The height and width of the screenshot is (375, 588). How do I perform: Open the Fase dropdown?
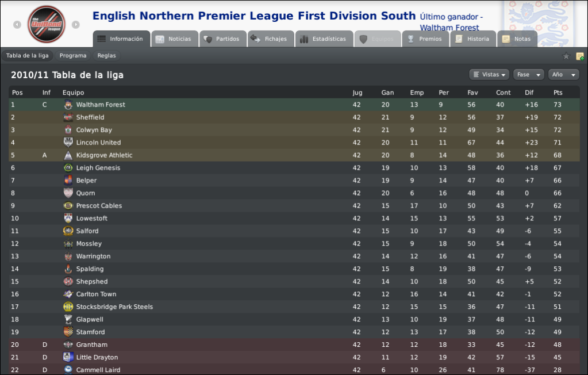(x=528, y=75)
